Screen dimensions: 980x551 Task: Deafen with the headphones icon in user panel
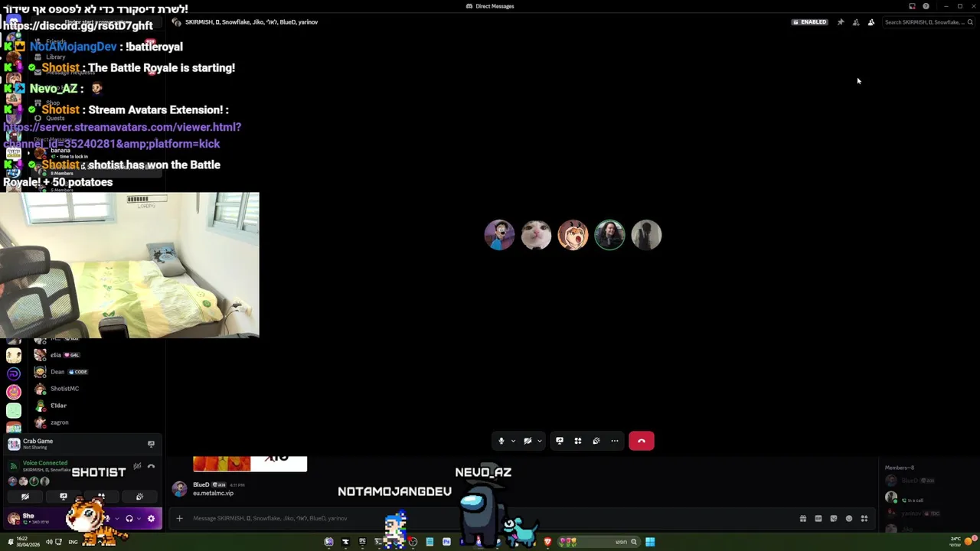click(x=129, y=519)
